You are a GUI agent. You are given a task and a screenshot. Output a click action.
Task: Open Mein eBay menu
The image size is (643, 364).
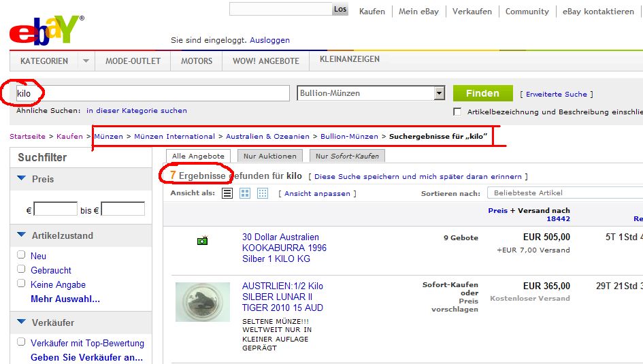pos(418,12)
